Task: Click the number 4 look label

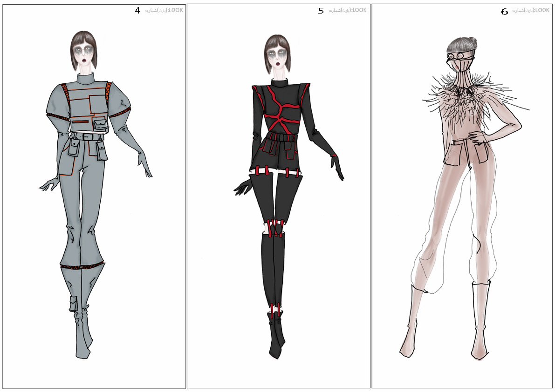Action: point(137,10)
